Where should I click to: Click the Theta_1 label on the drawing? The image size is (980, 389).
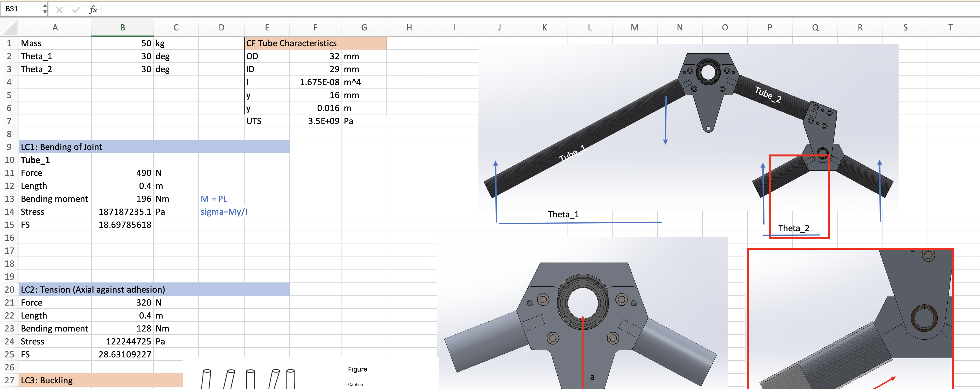point(563,214)
